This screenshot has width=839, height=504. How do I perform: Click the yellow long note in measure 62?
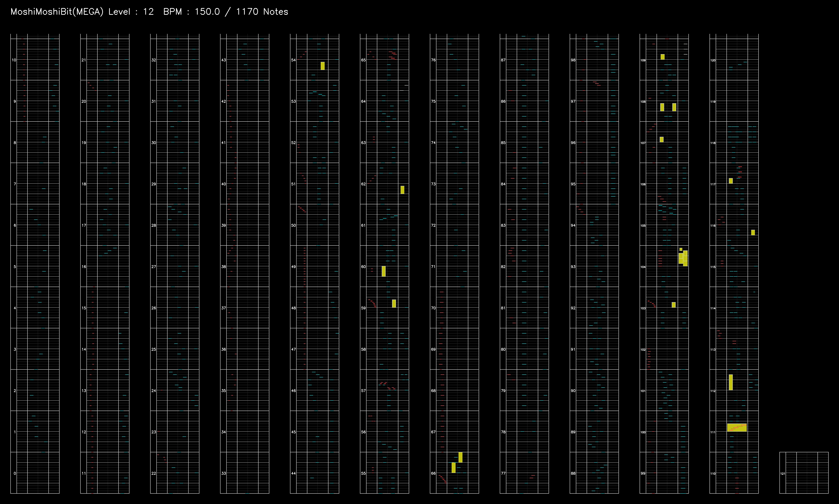point(403,190)
